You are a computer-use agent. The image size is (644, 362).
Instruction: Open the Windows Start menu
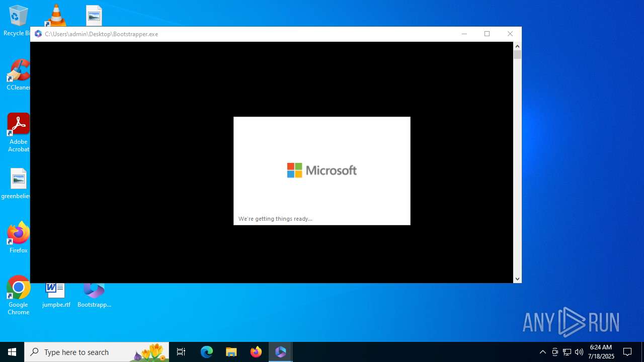click(12, 352)
